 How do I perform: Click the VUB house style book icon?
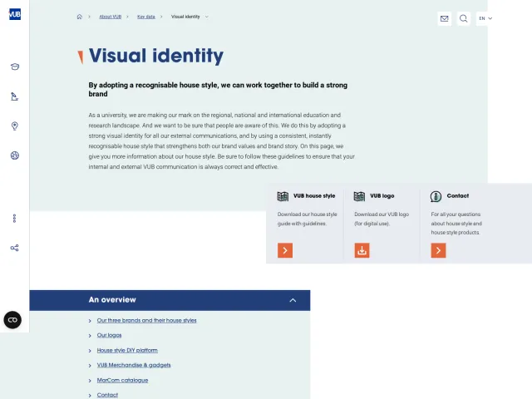(x=283, y=196)
